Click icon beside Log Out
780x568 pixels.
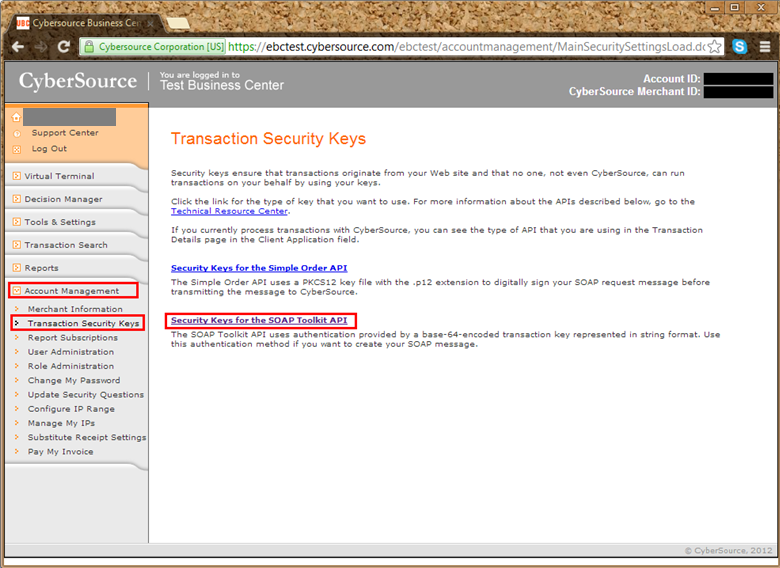pos(17,149)
